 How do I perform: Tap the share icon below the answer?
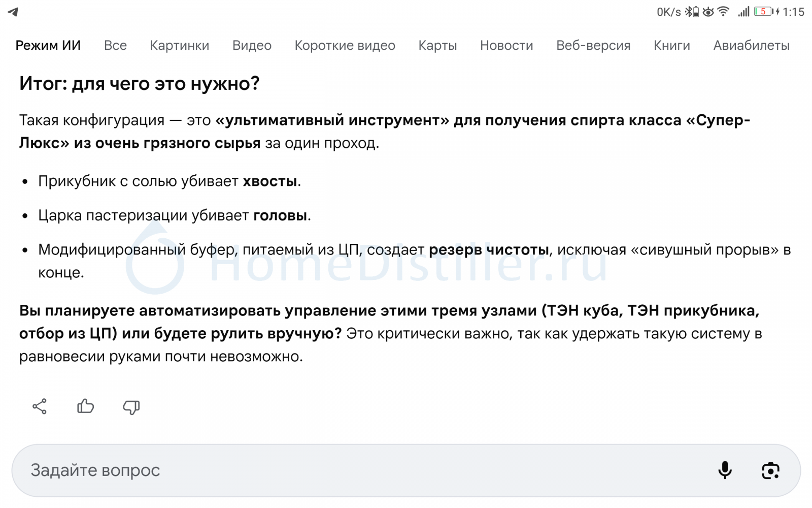(x=40, y=406)
